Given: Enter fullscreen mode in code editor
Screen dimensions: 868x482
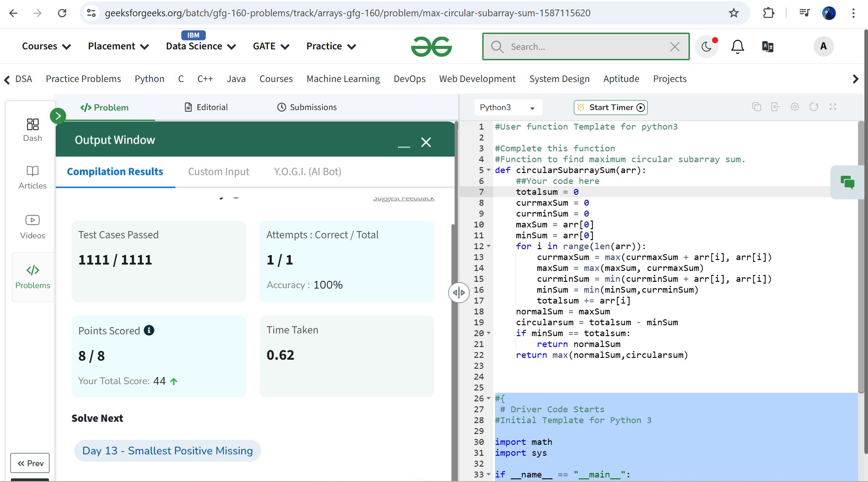Looking at the screenshot, I should click(x=833, y=107).
